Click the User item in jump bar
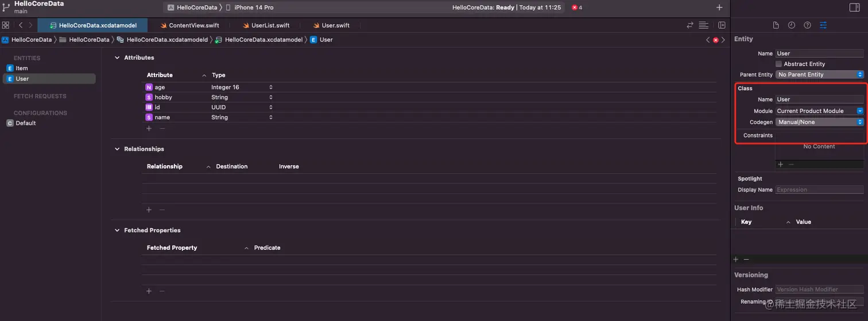Viewport: 868px width, 321px height. [321, 40]
